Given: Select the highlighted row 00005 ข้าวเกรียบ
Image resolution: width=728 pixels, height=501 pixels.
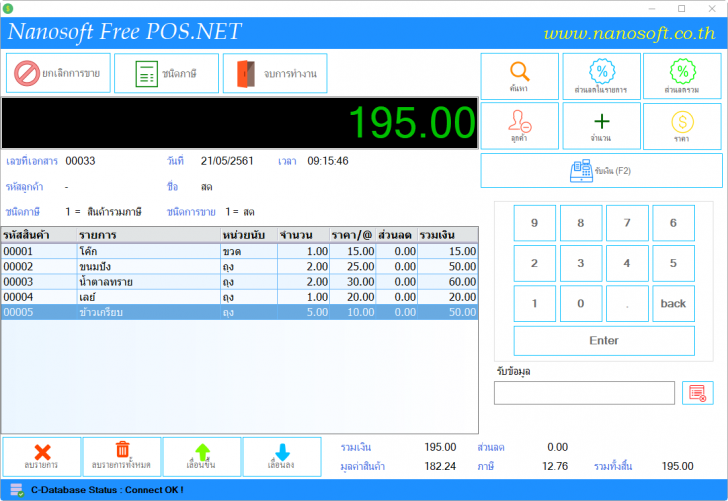Looking at the screenshot, I should pos(240,312).
